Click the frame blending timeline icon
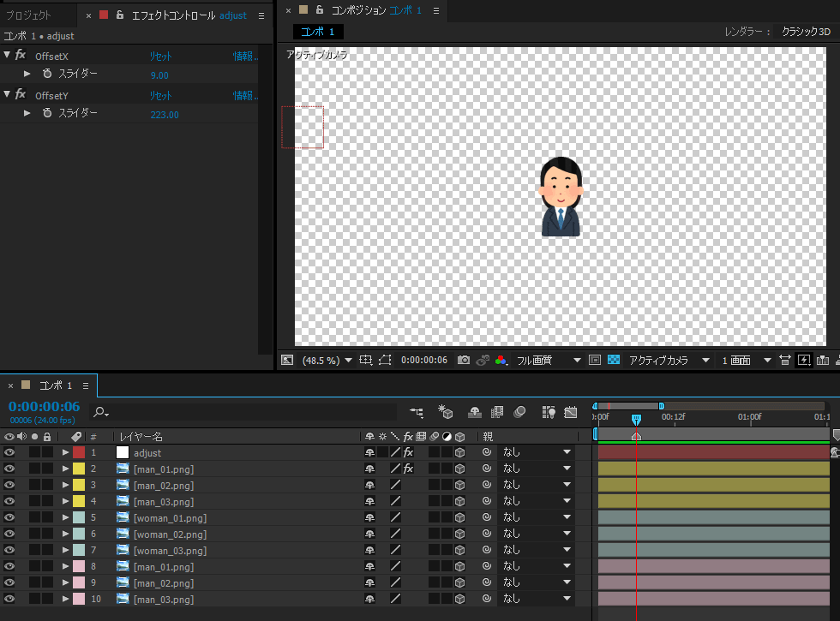Viewport: 840px width, 621px height. (x=496, y=413)
